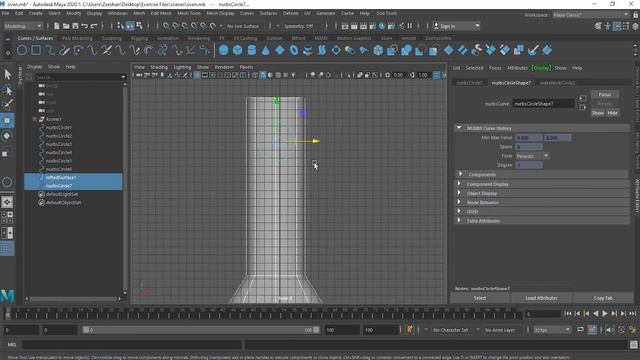
Task: Click the New Scene icon
Action: [x=56, y=26]
